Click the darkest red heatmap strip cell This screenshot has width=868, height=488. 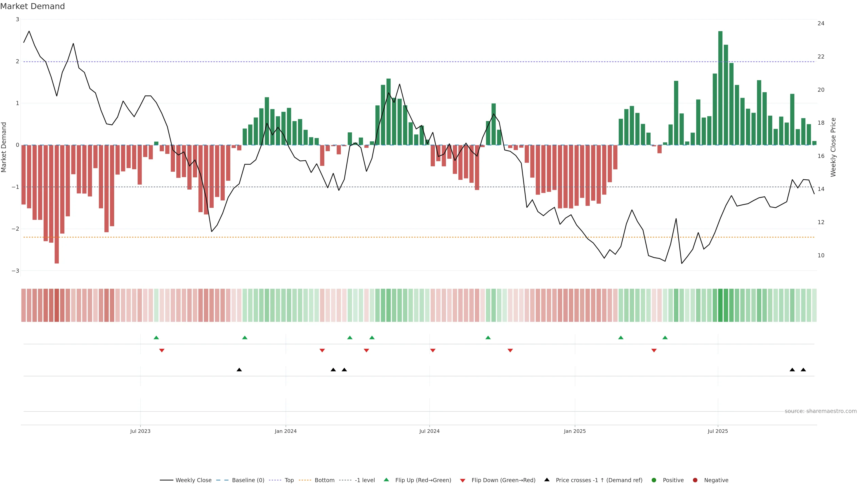pyautogui.click(x=57, y=305)
